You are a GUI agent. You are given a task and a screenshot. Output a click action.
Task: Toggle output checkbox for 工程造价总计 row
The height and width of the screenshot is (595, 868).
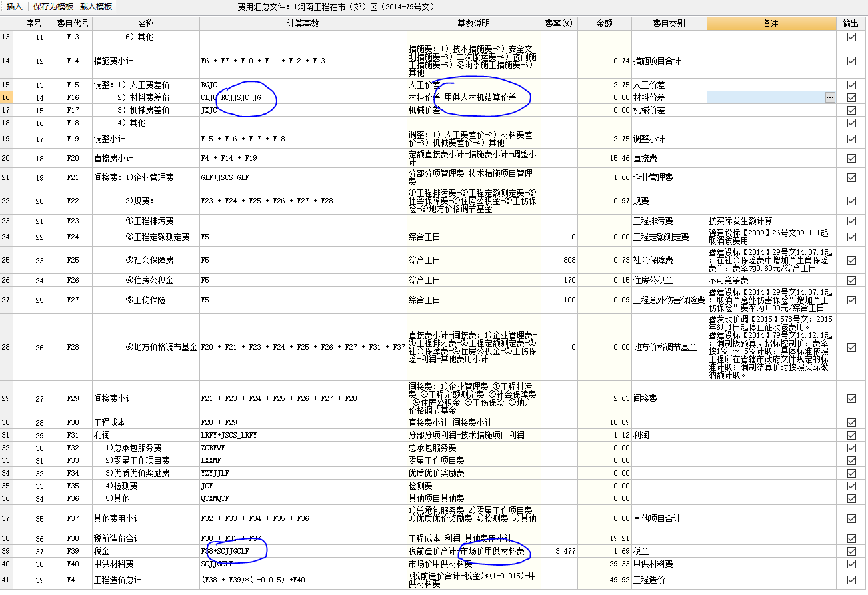(x=851, y=580)
